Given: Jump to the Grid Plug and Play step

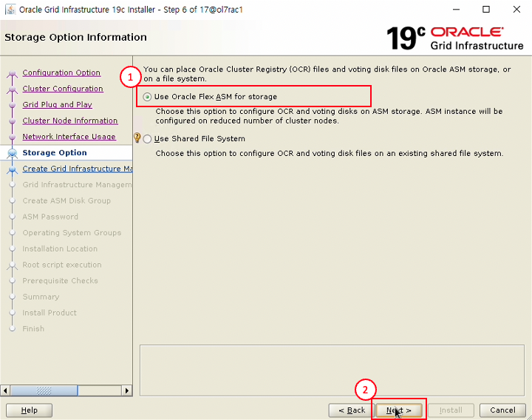Looking at the screenshot, I should pos(58,104).
